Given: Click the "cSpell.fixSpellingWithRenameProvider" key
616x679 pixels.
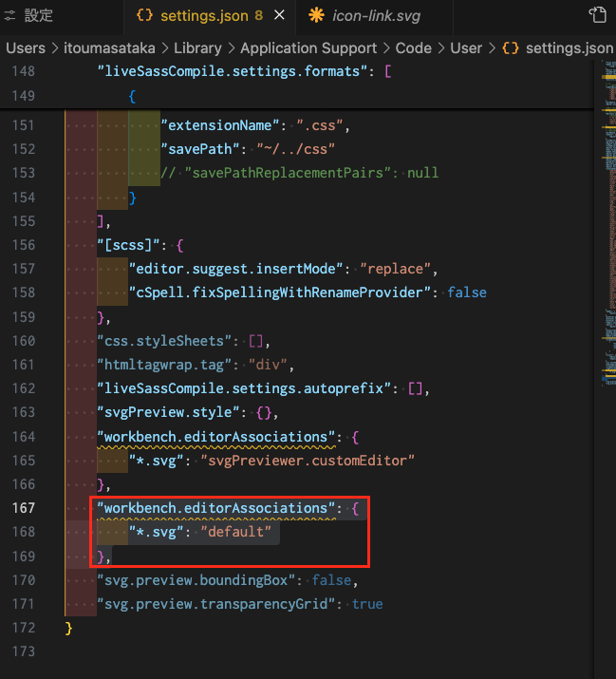Looking at the screenshot, I should (280, 292).
